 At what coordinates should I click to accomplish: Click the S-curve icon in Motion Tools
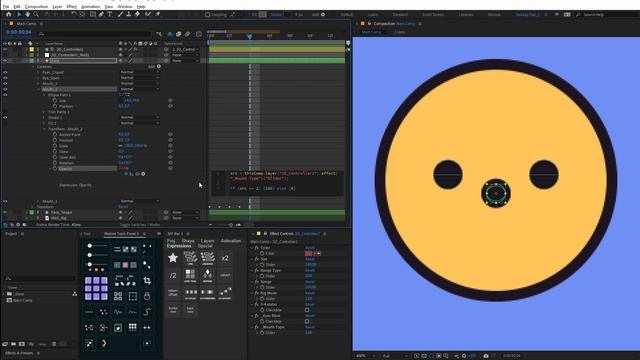(x=147, y=312)
